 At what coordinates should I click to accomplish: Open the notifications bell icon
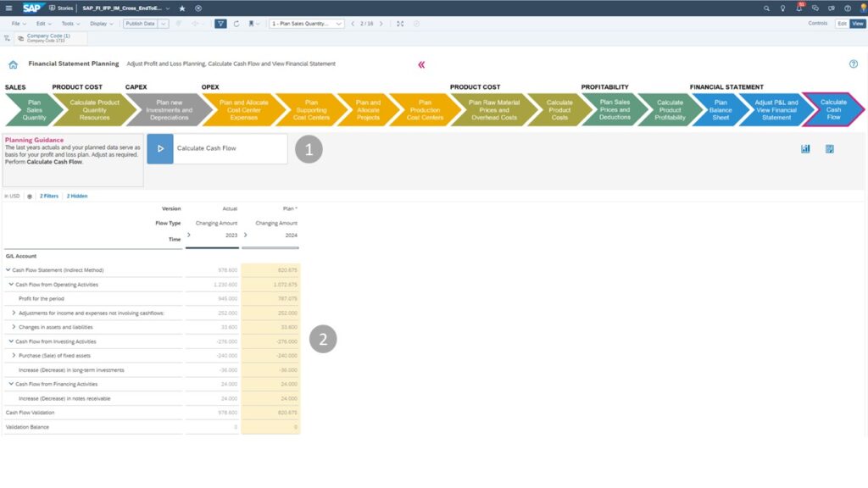tap(798, 8)
